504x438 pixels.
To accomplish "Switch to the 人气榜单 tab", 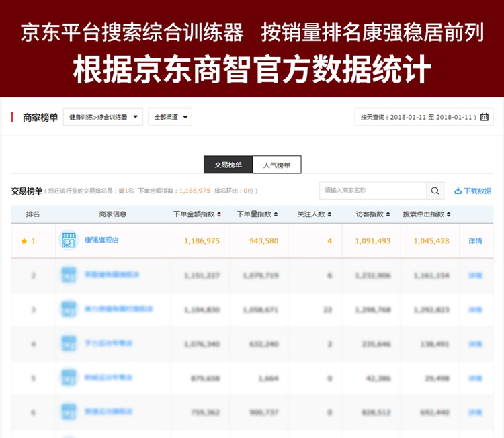I will click(276, 165).
